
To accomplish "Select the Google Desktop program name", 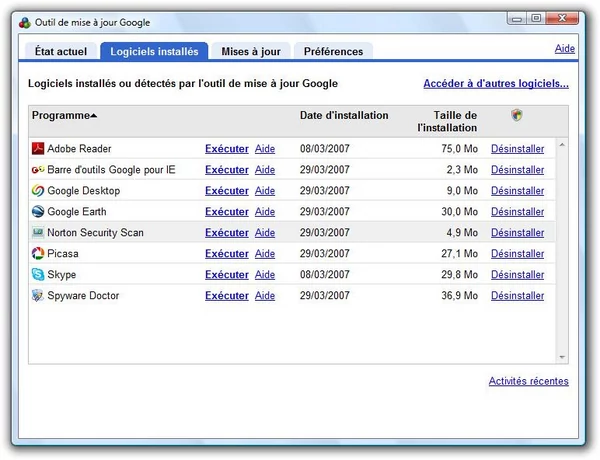I will click(83, 191).
